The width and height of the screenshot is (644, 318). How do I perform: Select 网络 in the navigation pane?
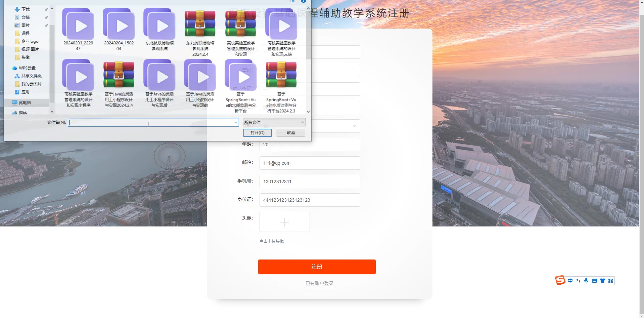click(23, 113)
